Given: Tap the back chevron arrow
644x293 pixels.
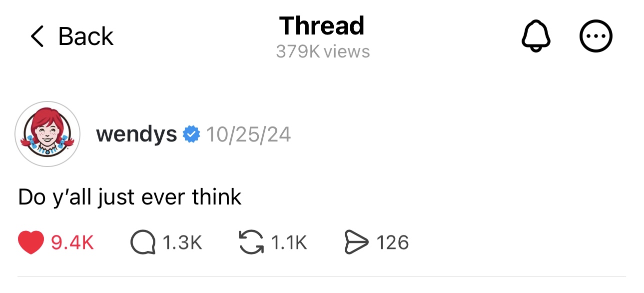Looking at the screenshot, I should (x=37, y=37).
